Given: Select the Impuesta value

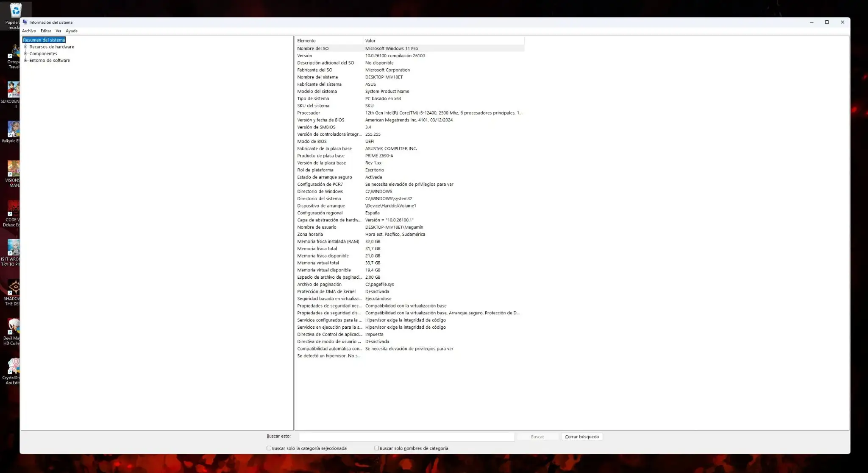Looking at the screenshot, I should pos(374,334).
